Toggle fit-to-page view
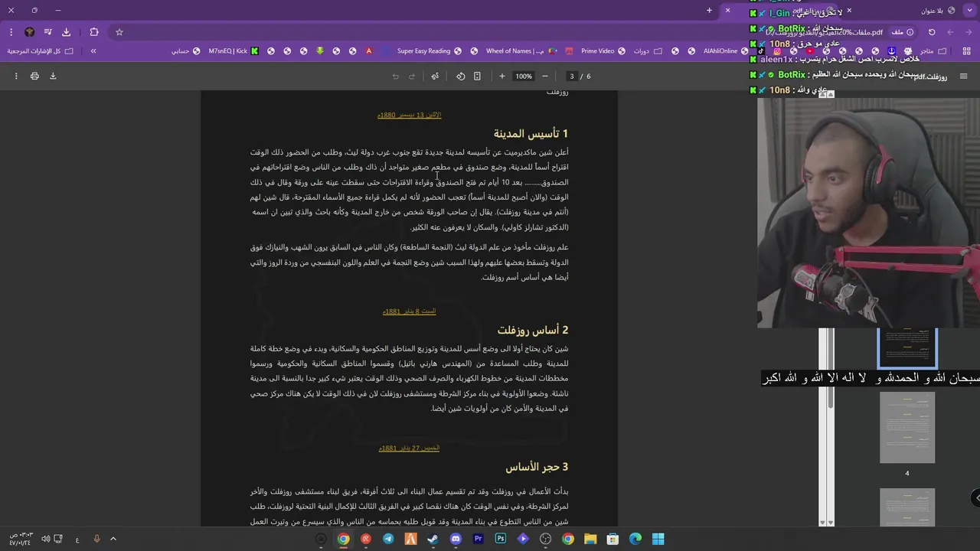 (x=477, y=76)
